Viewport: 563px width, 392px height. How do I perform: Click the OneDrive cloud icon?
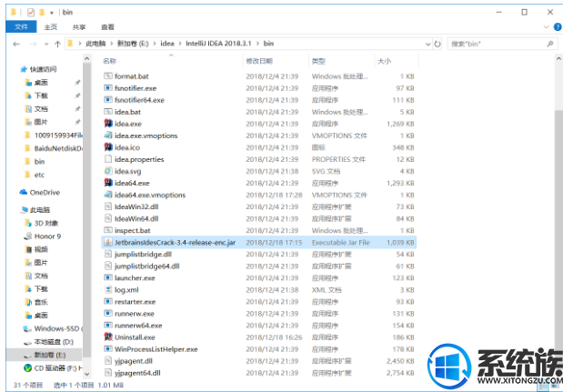[x=24, y=193]
